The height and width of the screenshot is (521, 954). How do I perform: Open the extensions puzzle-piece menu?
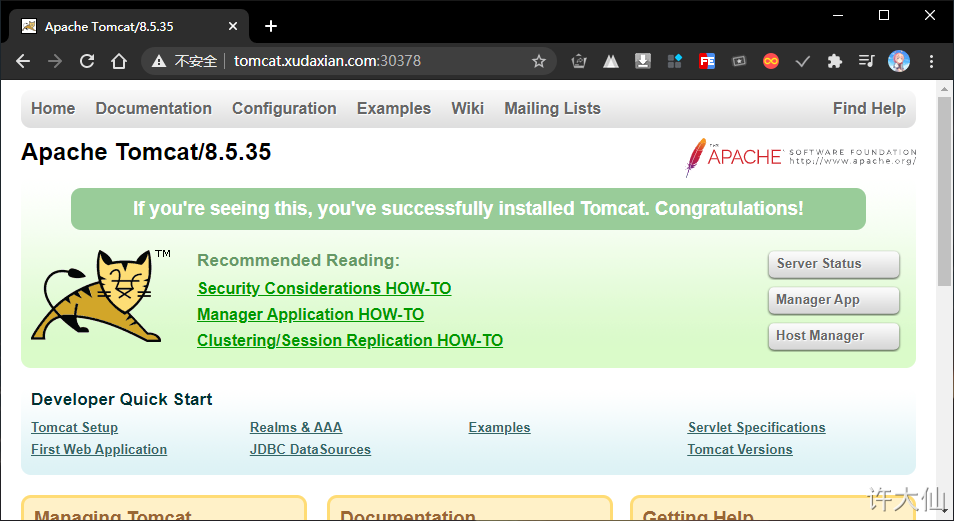click(x=835, y=61)
